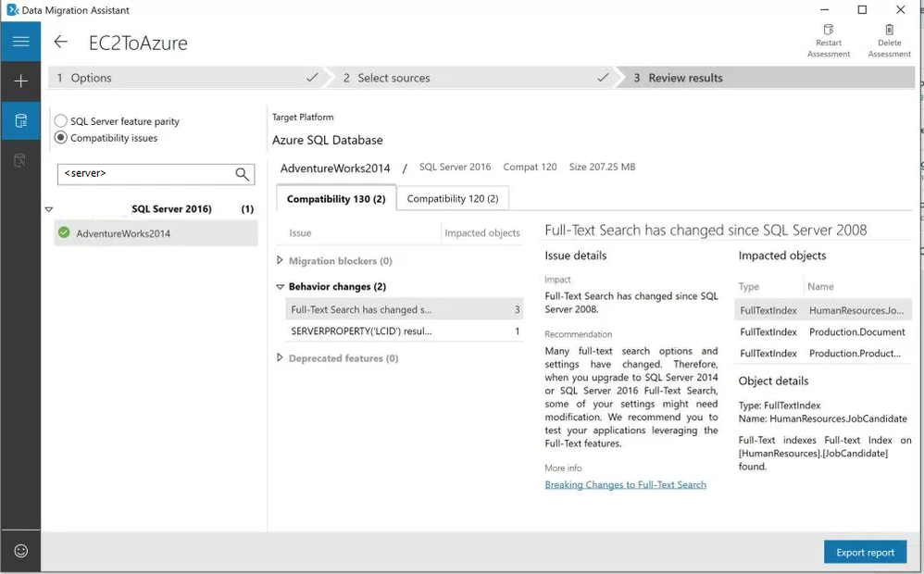Open the Migrations icon in sidebar
Screen dimensions: 924x574
pos(20,160)
